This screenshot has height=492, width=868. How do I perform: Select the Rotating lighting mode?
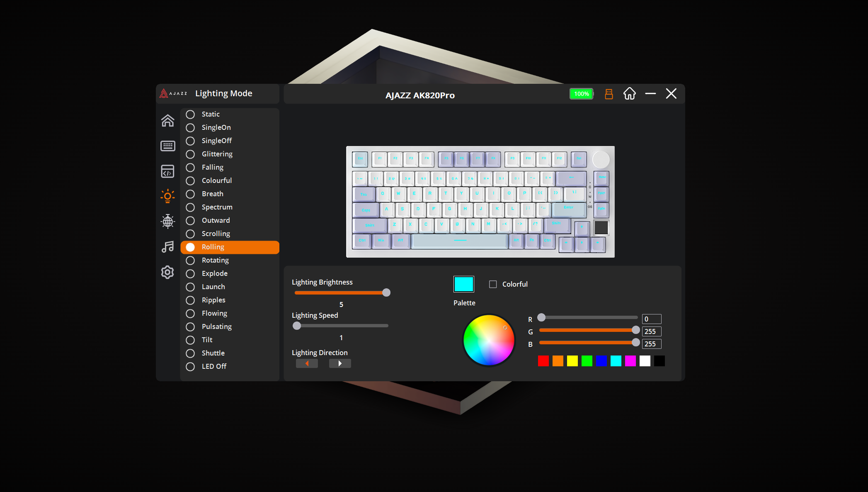230,260
